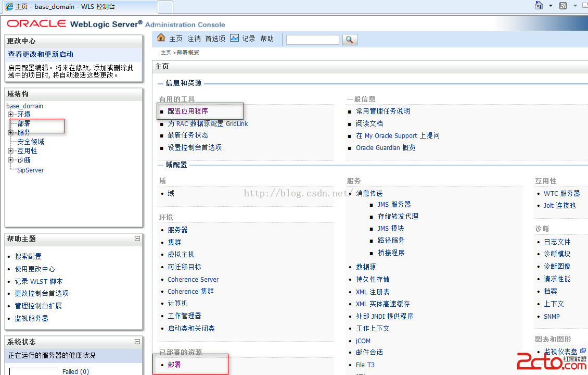Image resolution: width=588 pixels, height=375 pixels.
Task: Open 服务器 under 环境
Action: tap(178, 230)
